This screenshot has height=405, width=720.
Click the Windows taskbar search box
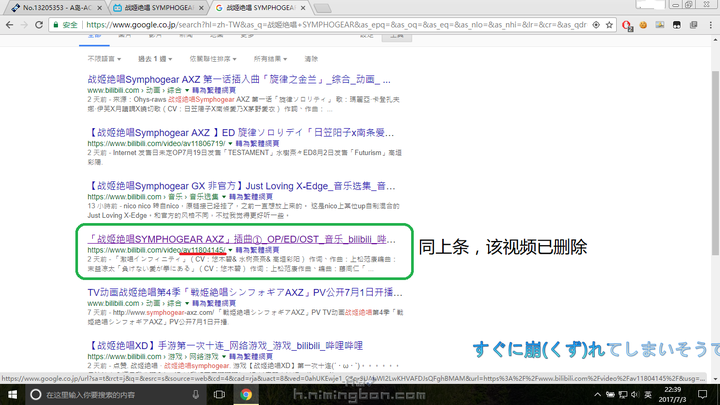coord(115,394)
